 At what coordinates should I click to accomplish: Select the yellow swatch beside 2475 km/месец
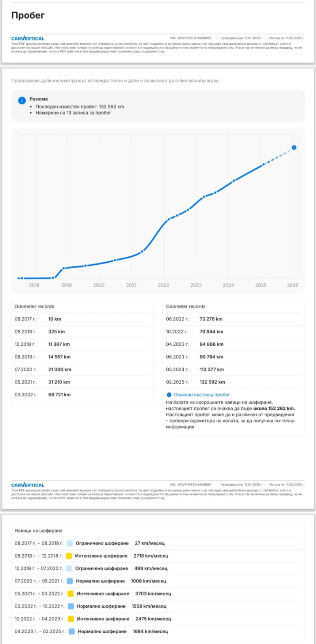click(71, 619)
